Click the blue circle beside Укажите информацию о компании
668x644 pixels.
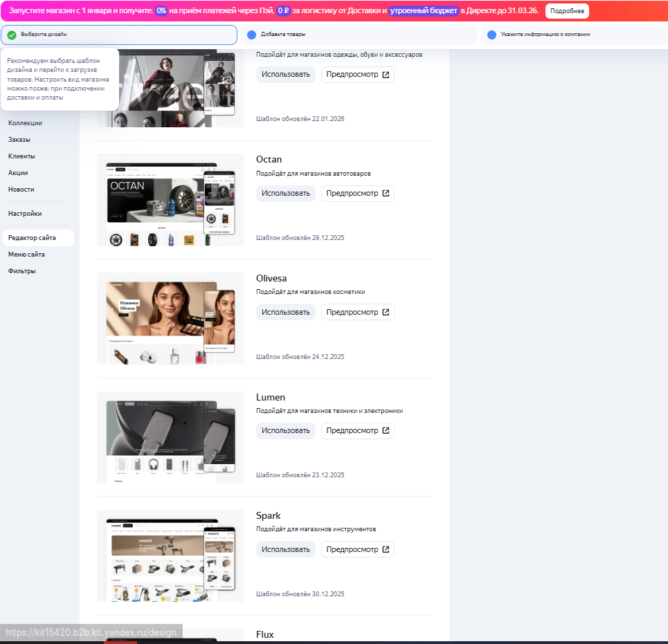coord(491,35)
